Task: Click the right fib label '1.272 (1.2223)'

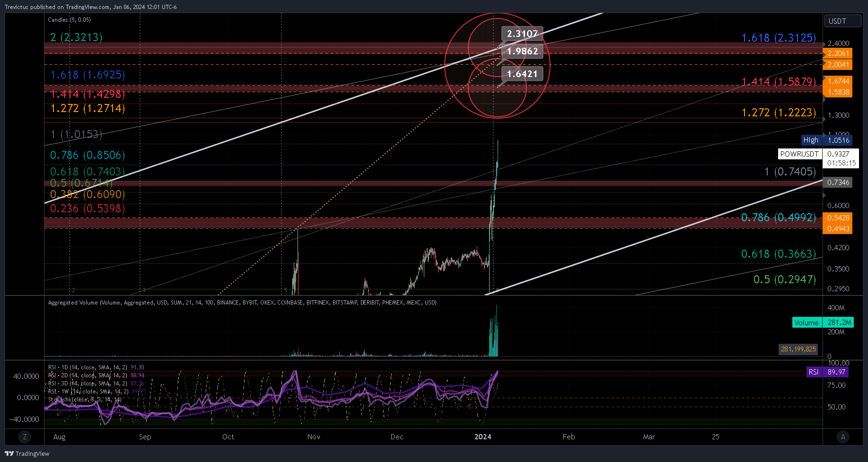Action: pos(779,113)
